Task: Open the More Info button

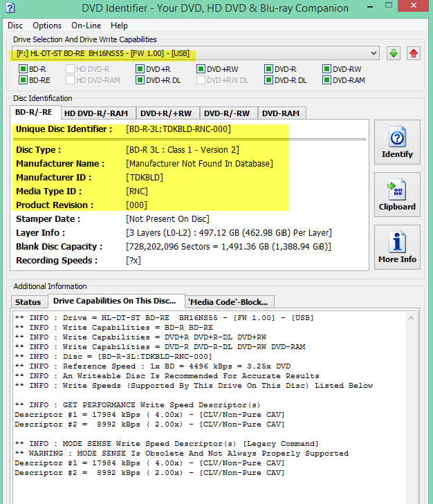Action: [x=397, y=247]
